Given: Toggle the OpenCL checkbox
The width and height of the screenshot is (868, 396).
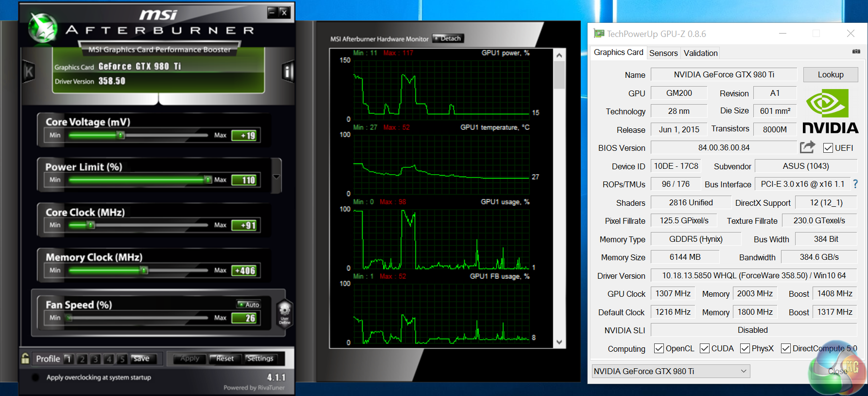Looking at the screenshot, I should [659, 348].
